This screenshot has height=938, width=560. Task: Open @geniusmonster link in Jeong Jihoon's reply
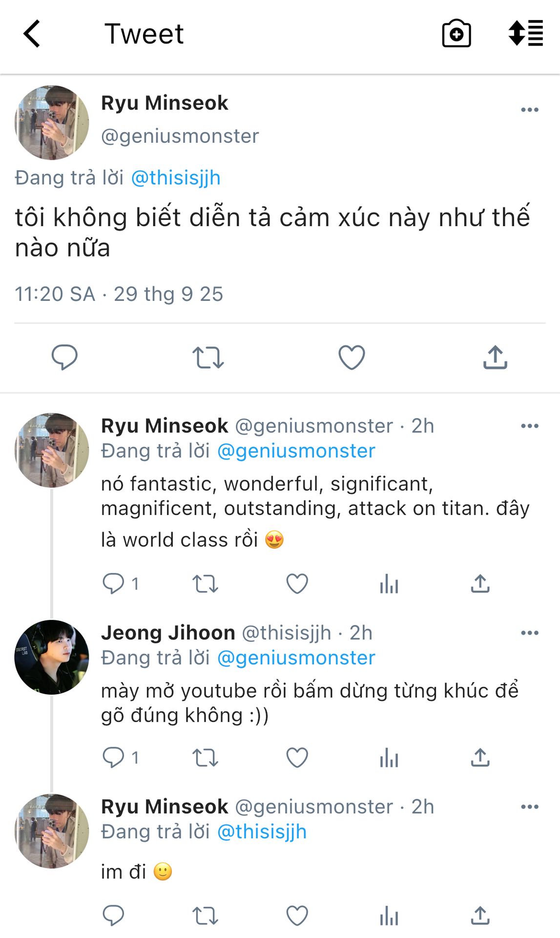tap(296, 658)
